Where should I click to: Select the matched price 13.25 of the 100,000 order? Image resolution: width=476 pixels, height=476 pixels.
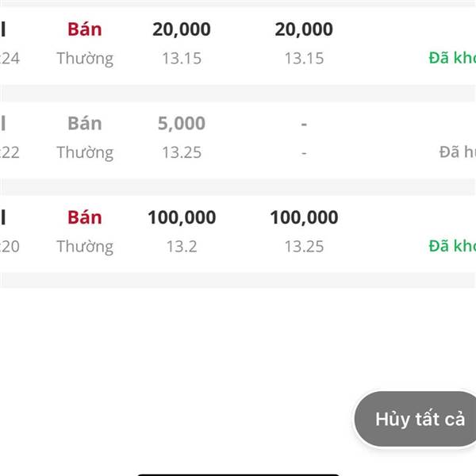pos(304,247)
